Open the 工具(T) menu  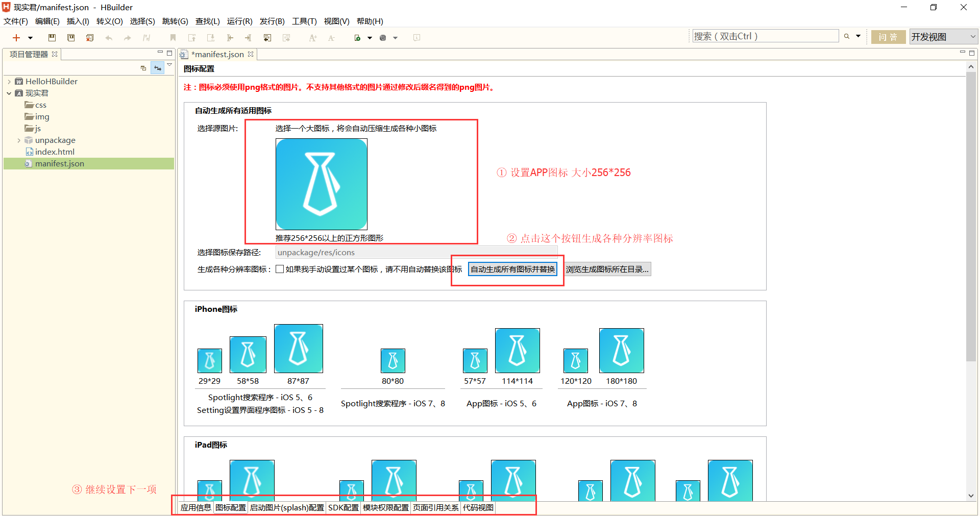coord(304,21)
